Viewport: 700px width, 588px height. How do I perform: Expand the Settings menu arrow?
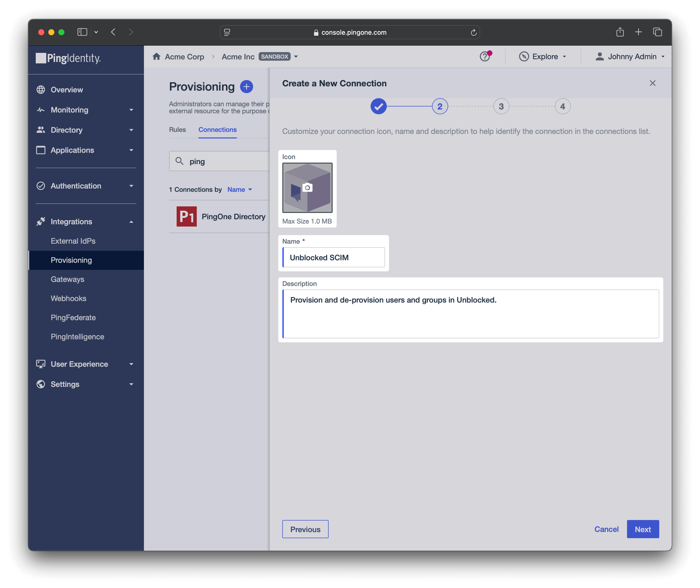[x=131, y=384]
